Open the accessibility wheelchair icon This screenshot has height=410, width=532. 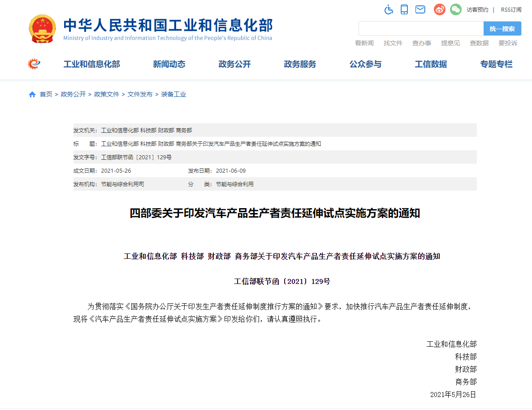pos(389,9)
